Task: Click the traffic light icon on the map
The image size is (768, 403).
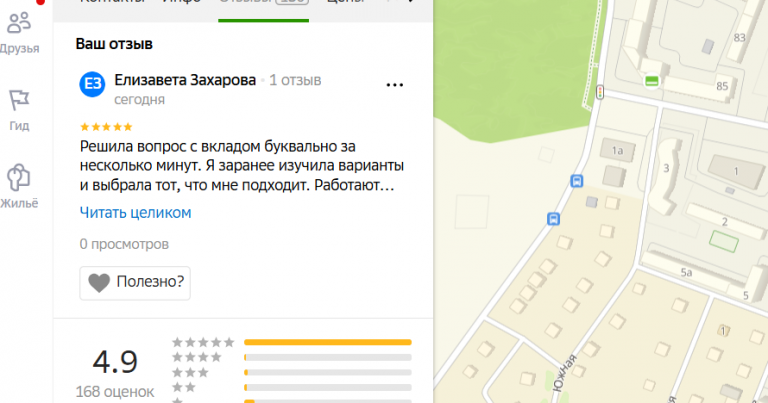Action: [600, 92]
